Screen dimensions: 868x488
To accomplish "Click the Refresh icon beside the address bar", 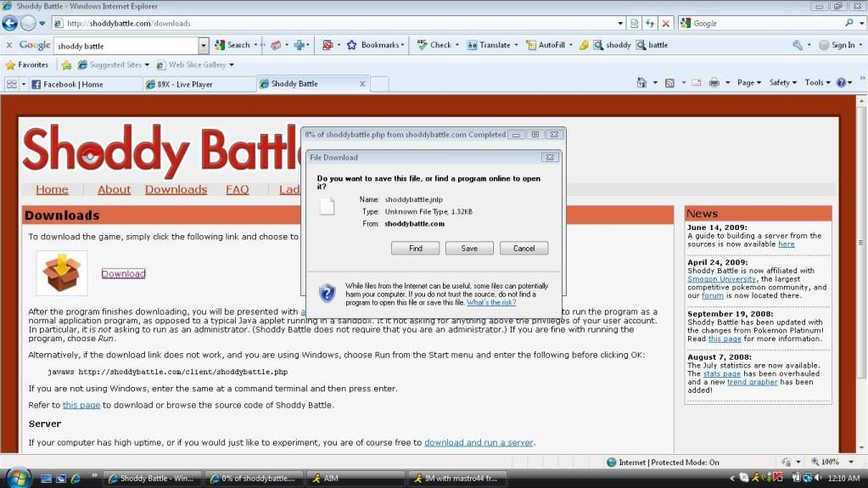I will point(650,23).
